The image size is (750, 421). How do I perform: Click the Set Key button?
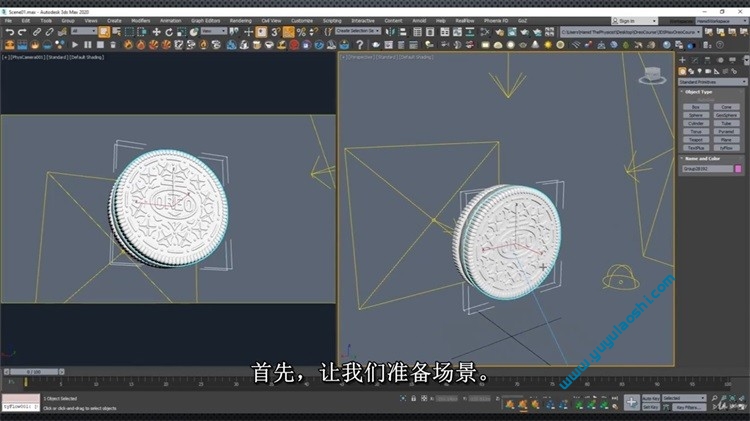point(651,407)
